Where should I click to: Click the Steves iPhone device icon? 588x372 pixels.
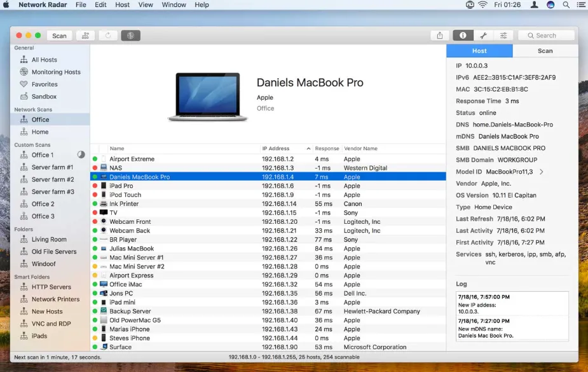(104, 338)
